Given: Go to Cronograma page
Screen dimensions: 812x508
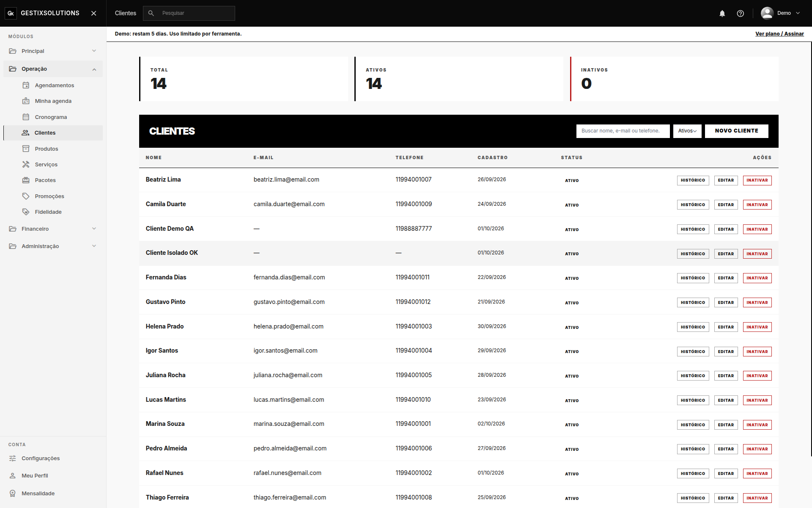Looking at the screenshot, I should click(x=51, y=117).
